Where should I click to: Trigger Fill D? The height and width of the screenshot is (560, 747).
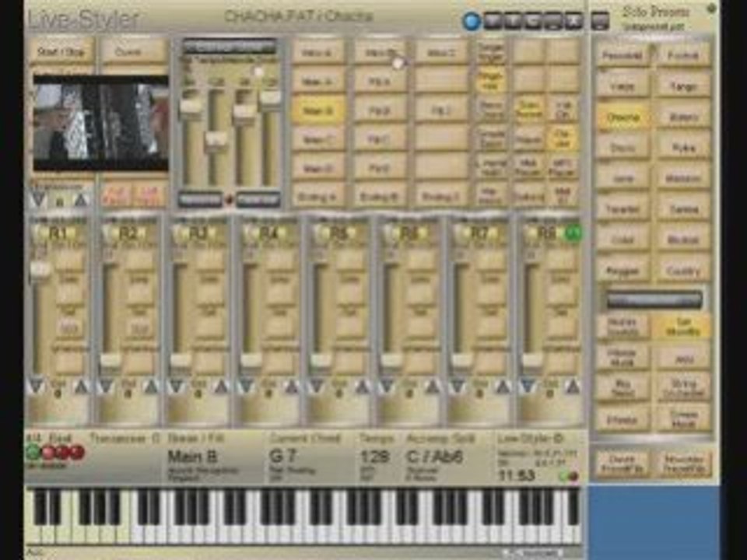click(379, 169)
